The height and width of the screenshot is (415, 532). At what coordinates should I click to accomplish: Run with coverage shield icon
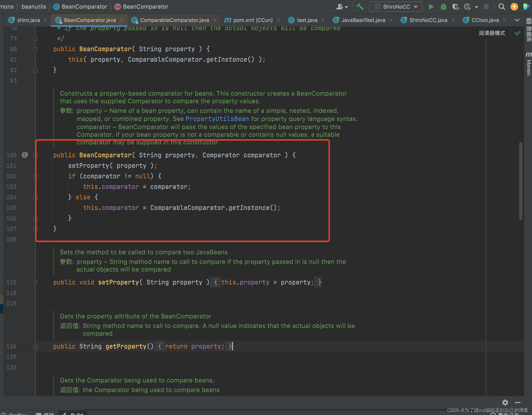455,6
